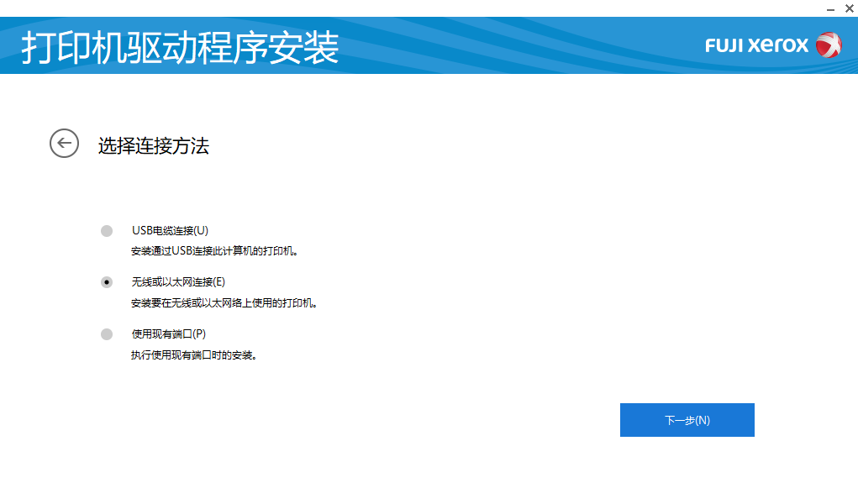This screenshot has height=504, width=858.
Task: Click the 无线或以太网连接(E) option label
Action: click(x=178, y=282)
